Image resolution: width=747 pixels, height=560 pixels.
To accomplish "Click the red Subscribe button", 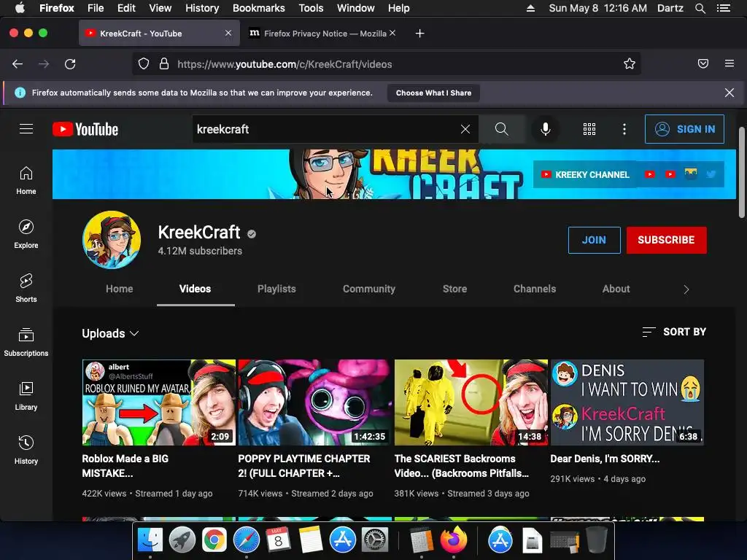I will [666, 240].
